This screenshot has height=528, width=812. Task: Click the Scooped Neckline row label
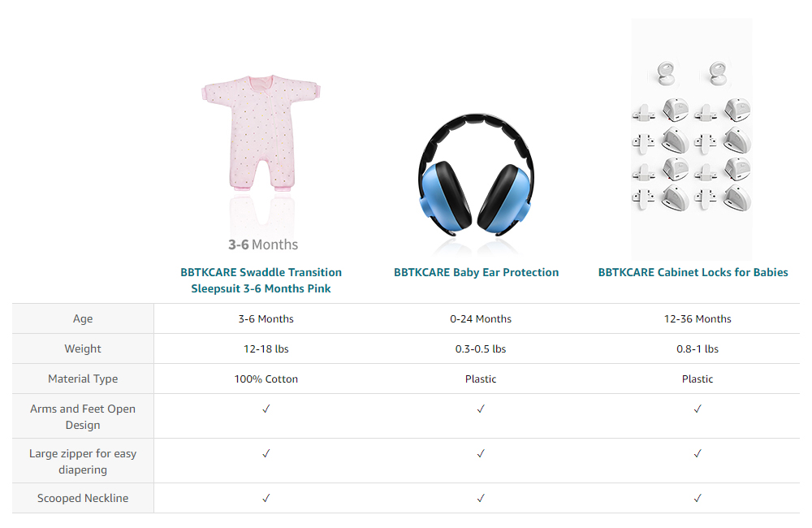pos(83,498)
